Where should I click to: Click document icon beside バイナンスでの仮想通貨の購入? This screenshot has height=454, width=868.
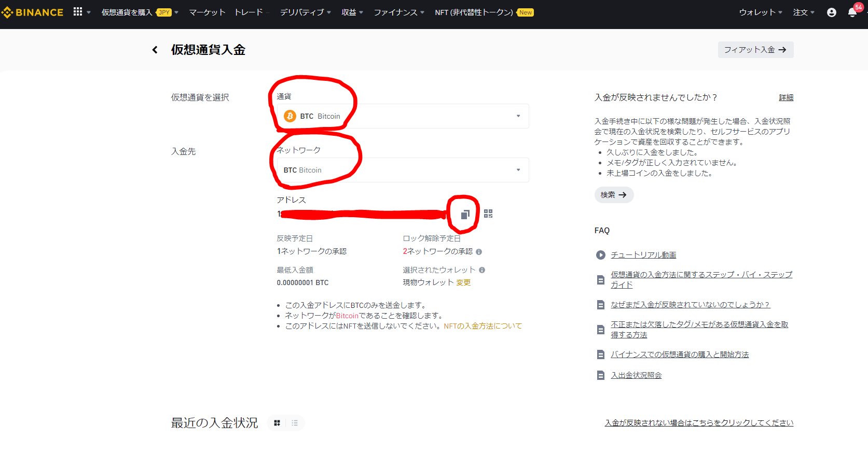[601, 354]
